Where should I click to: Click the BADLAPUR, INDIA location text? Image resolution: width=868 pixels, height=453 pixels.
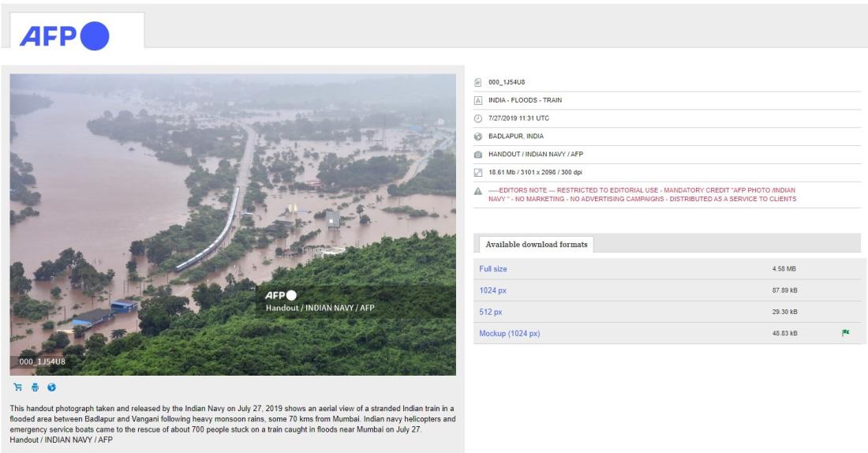coord(516,137)
